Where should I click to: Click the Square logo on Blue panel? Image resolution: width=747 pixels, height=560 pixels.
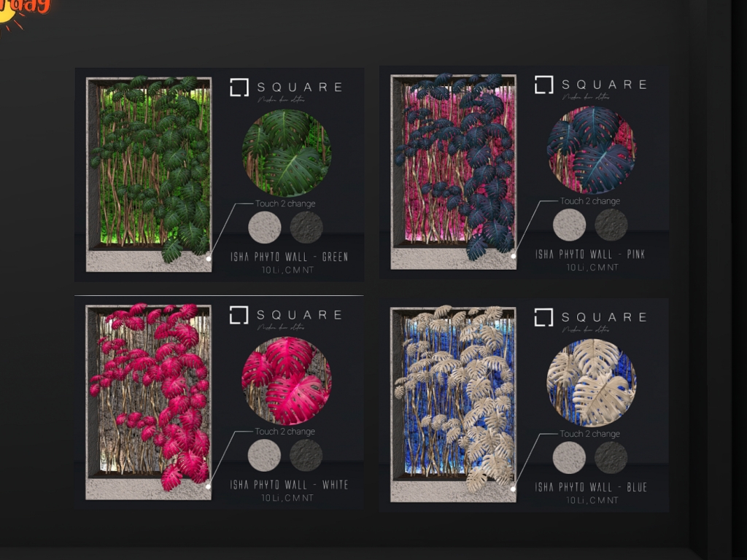(591, 318)
